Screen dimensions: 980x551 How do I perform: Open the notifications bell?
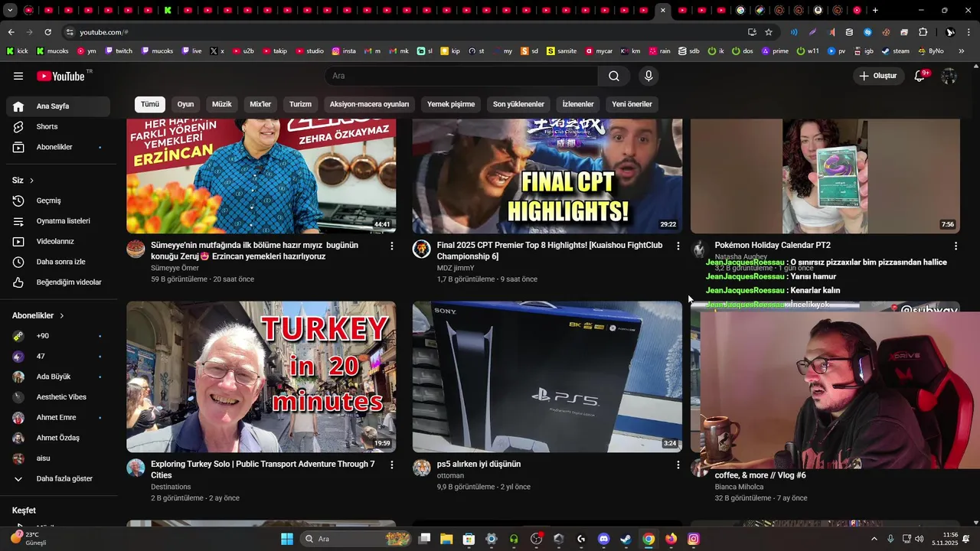(920, 76)
